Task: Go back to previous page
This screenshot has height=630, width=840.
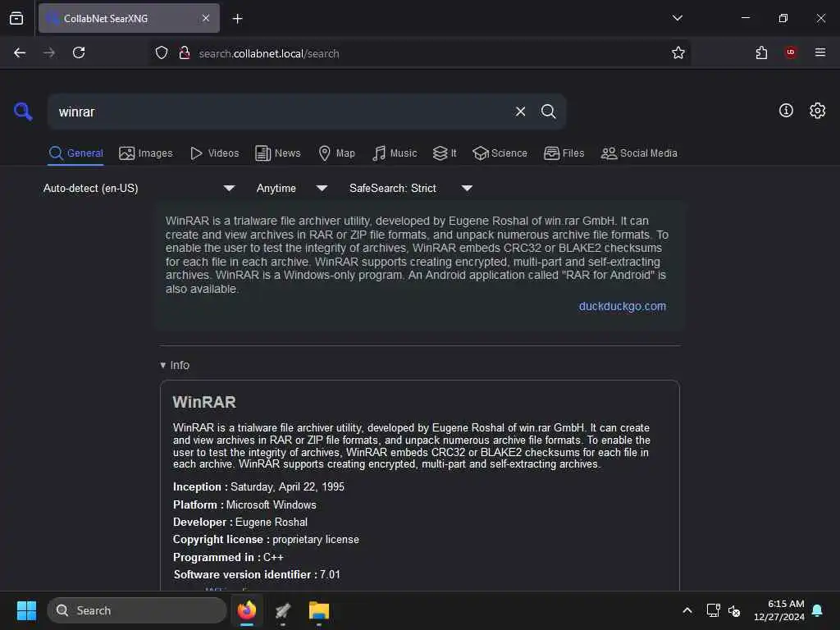Action: point(20,52)
